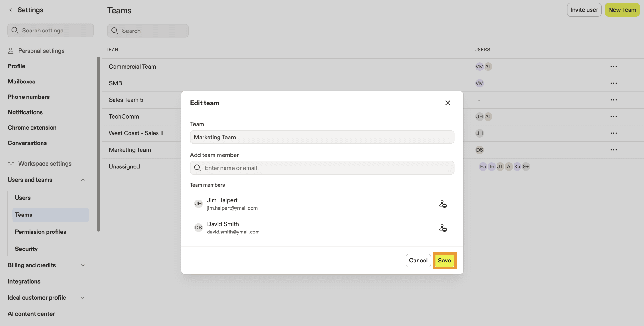Click david.smith@ymail.com email text
Screen dimensions: 644x326
coord(233,232)
